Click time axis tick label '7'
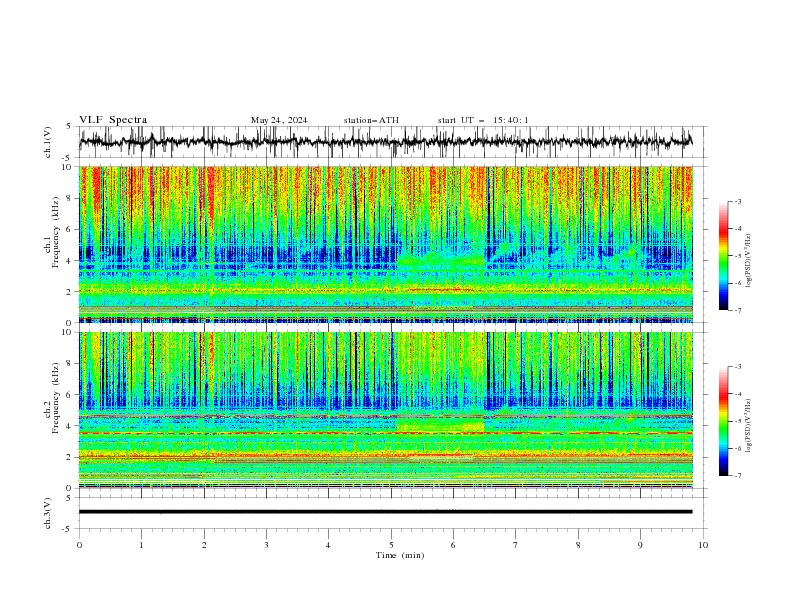This screenshot has width=792, height=612. [x=516, y=545]
